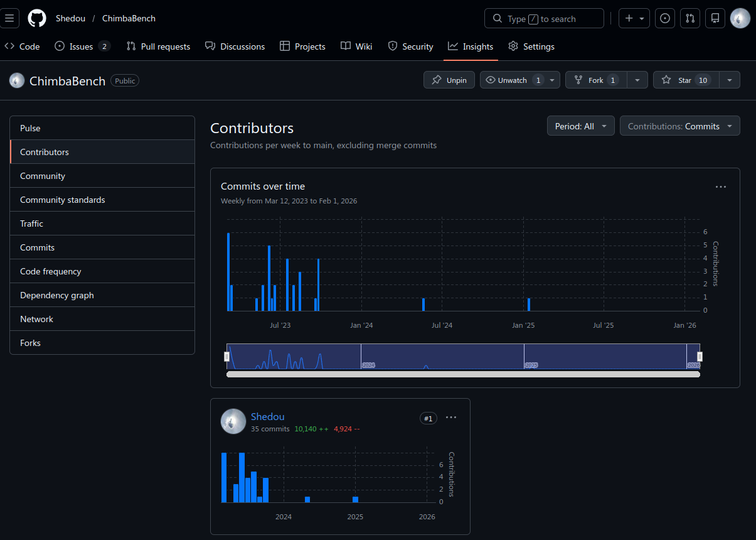Click the Shedou contributor avatar
756x540 pixels.
pos(233,421)
